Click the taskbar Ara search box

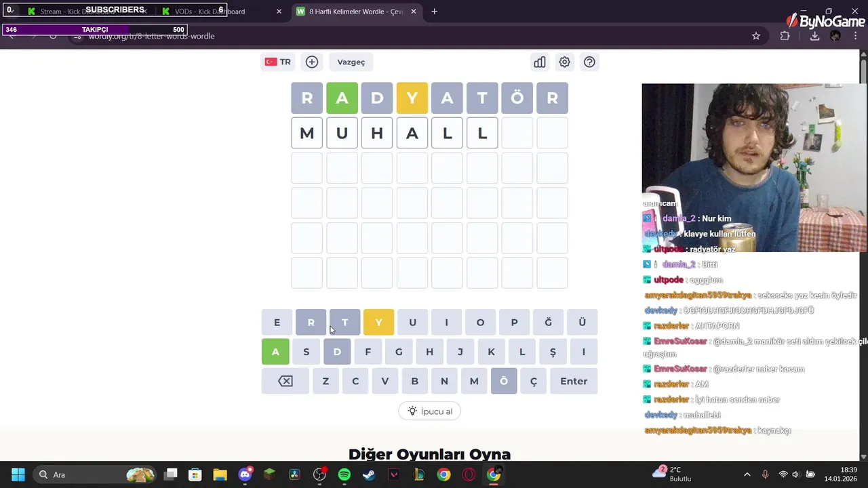(x=96, y=474)
